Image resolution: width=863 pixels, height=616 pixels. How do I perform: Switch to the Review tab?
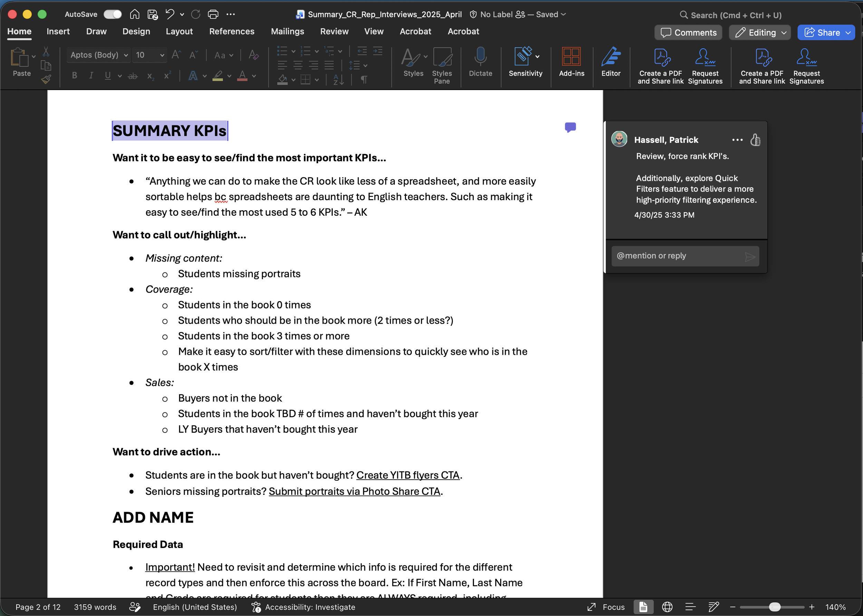coord(334,31)
